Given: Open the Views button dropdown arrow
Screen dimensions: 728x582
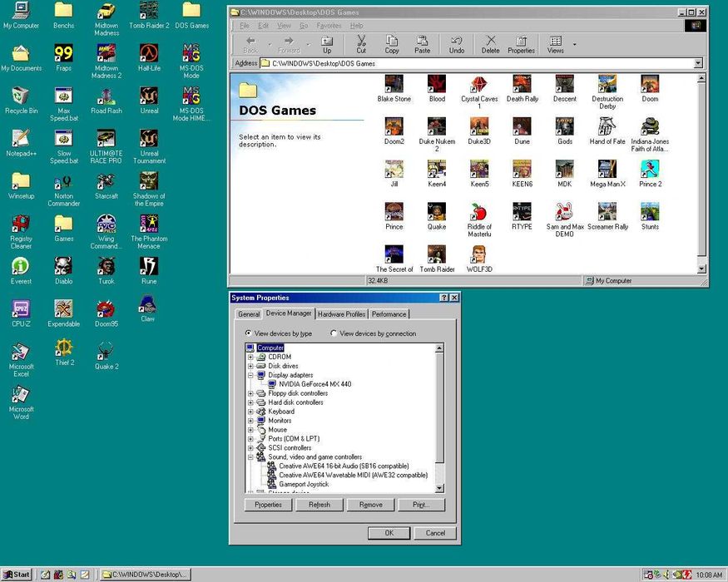Looking at the screenshot, I should pos(574,45).
